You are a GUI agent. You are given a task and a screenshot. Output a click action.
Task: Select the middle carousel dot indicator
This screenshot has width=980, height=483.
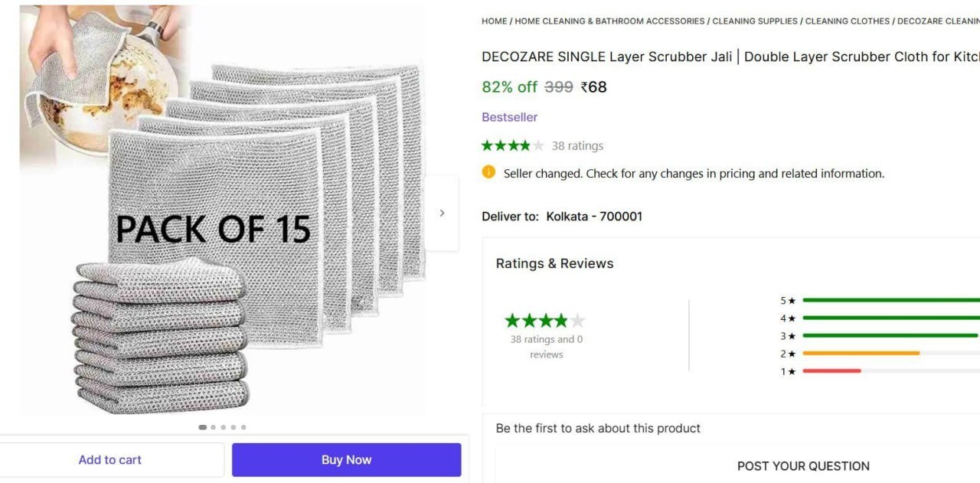[x=224, y=427]
